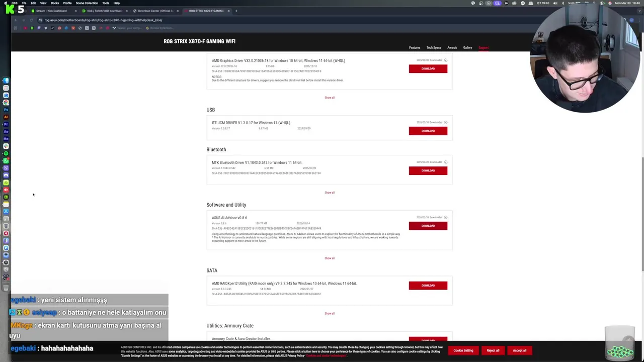Open the Awards page link

[452, 48]
